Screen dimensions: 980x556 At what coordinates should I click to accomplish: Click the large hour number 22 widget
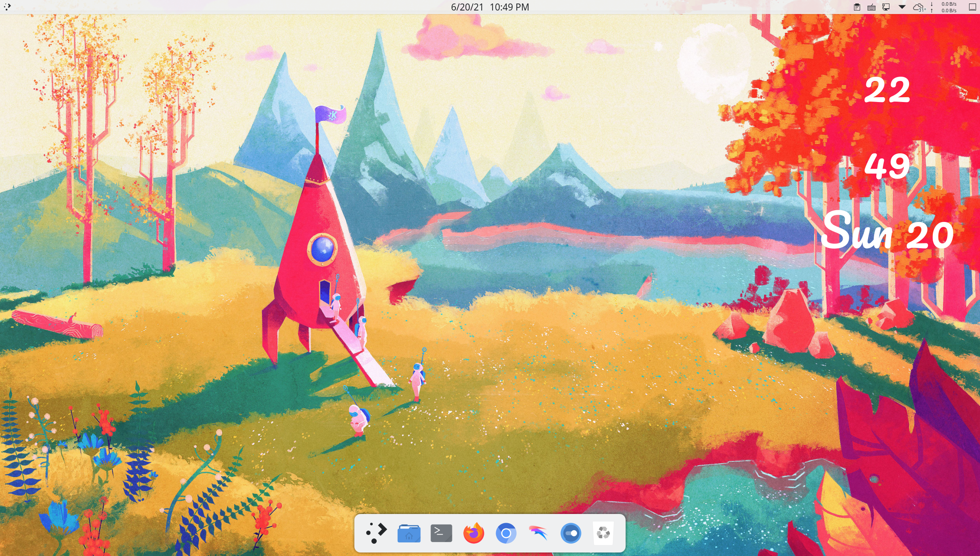[x=887, y=90]
